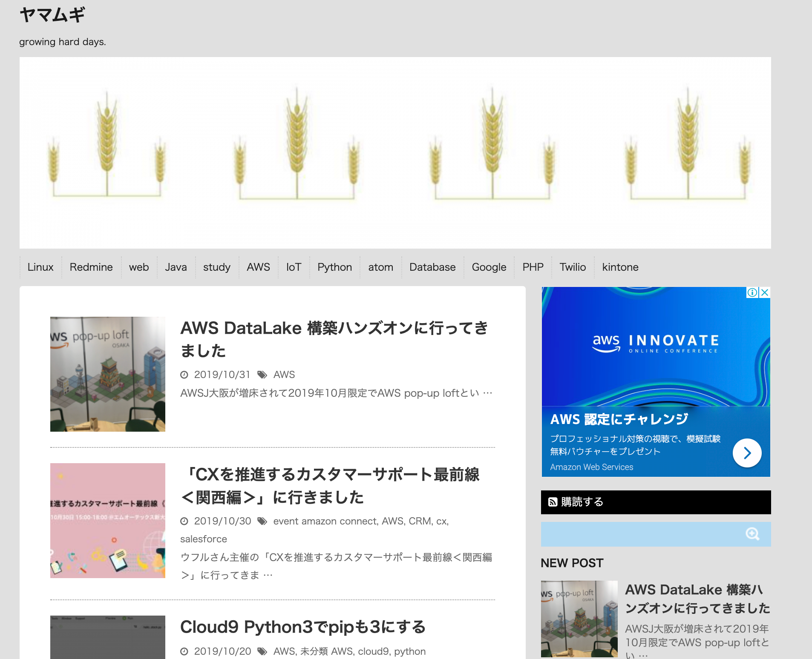Viewport: 812px width, 659px height.
Task: Select the web menu item
Action: (139, 267)
